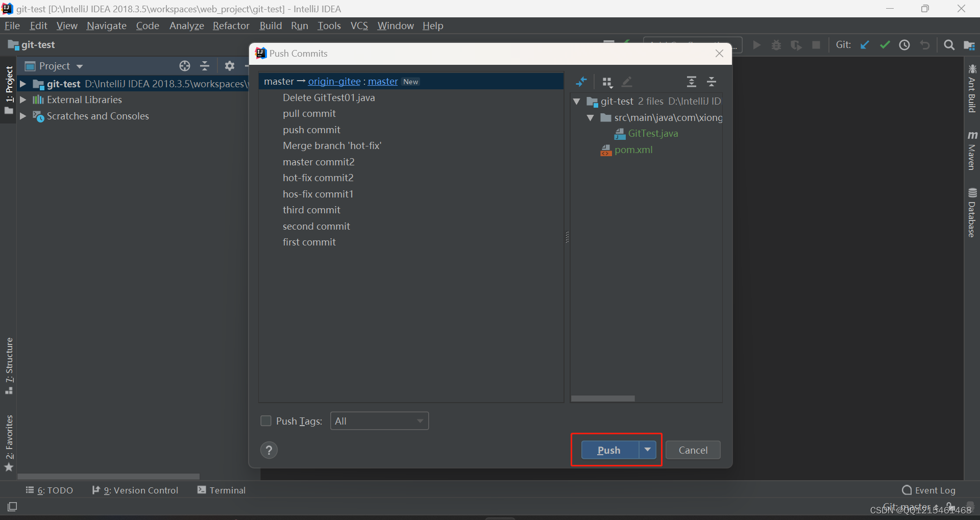Click collapse all icon in Project panel
The height and width of the screenshot is (520, 980).
pyautogui.click(x=205, y=66)
